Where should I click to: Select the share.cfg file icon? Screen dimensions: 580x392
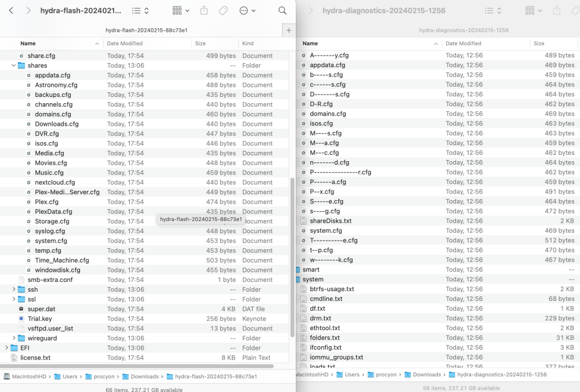pyautogui.click(x=21, y=56)
